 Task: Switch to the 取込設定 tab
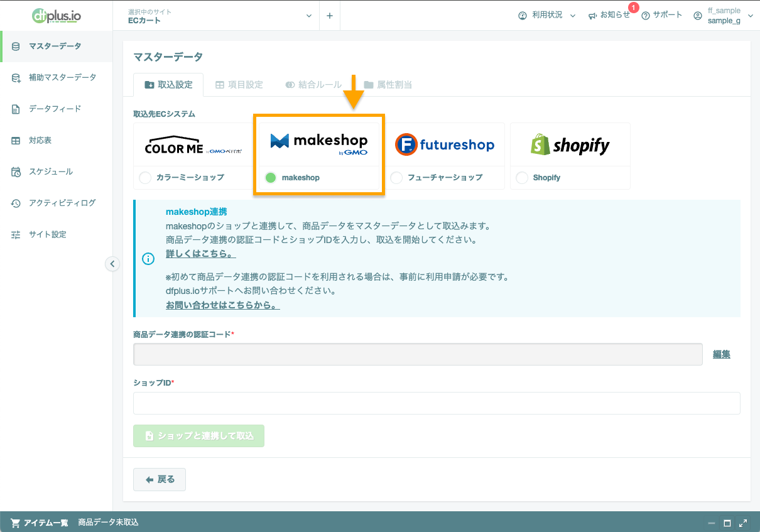168,85
